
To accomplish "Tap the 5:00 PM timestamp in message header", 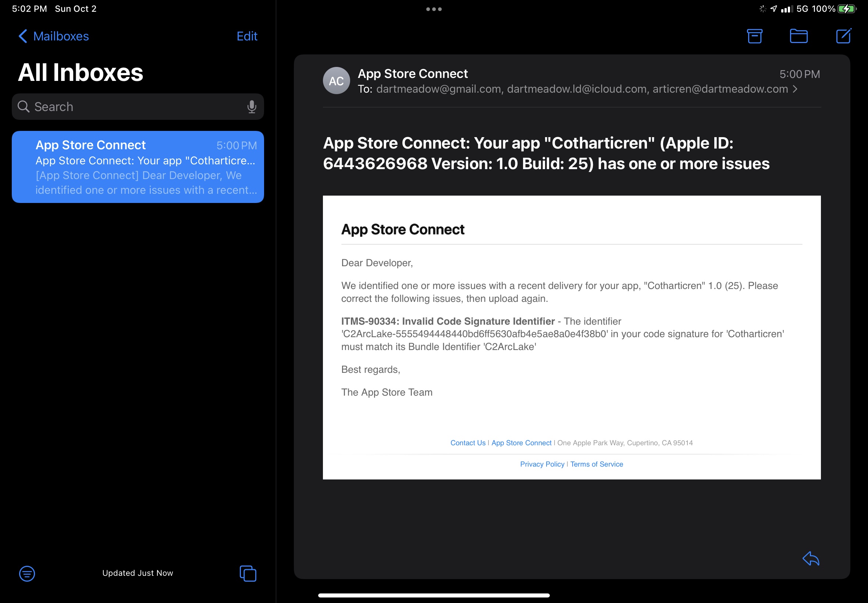I will (x=800, y=74).
